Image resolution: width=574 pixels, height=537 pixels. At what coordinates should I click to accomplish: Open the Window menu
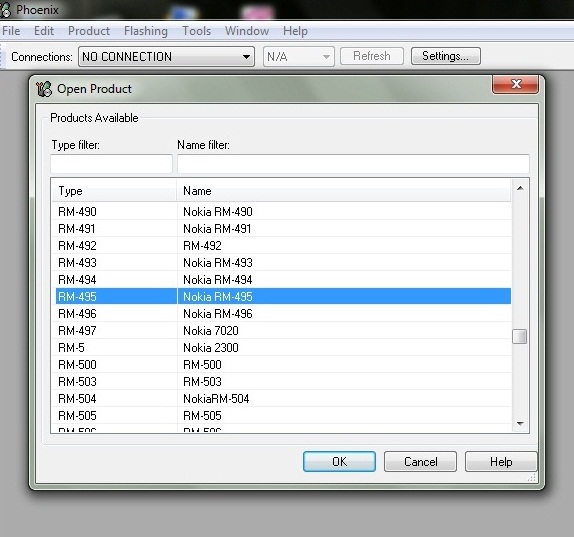click(x=247, y=31)
